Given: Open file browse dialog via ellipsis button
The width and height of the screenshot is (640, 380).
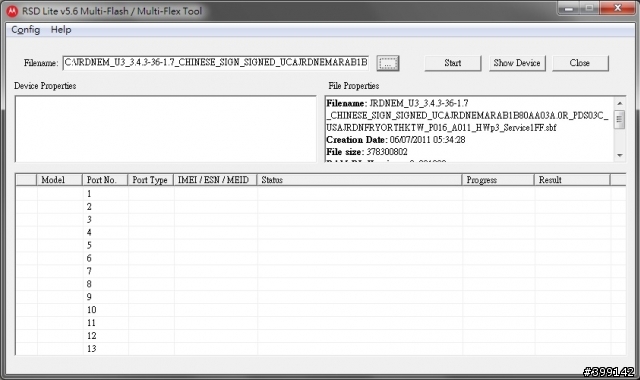Looking at the screenshot, I should point(388,63).
